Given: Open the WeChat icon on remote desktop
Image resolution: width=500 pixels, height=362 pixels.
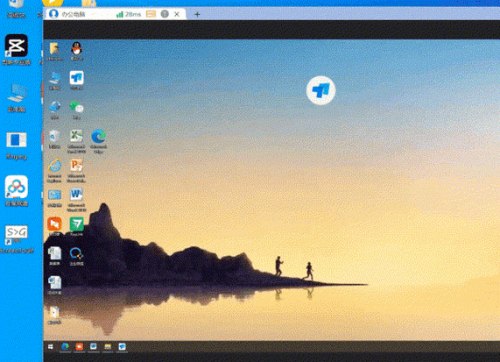Looking at the screenshot, I should pyautogui.click(x=77, y=107).
